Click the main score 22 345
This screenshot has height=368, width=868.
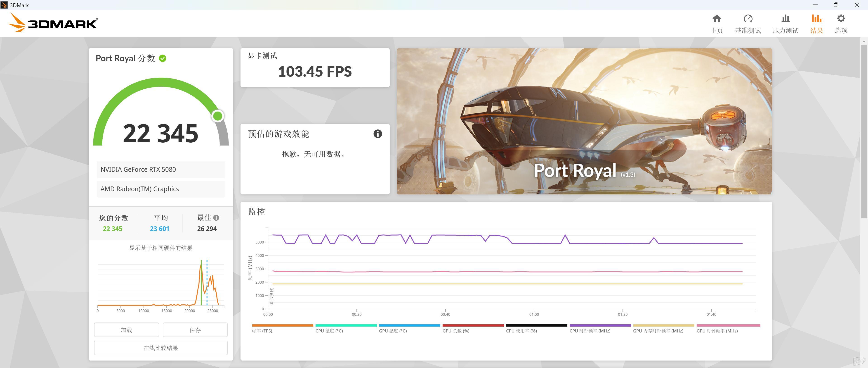coord(160,134)
